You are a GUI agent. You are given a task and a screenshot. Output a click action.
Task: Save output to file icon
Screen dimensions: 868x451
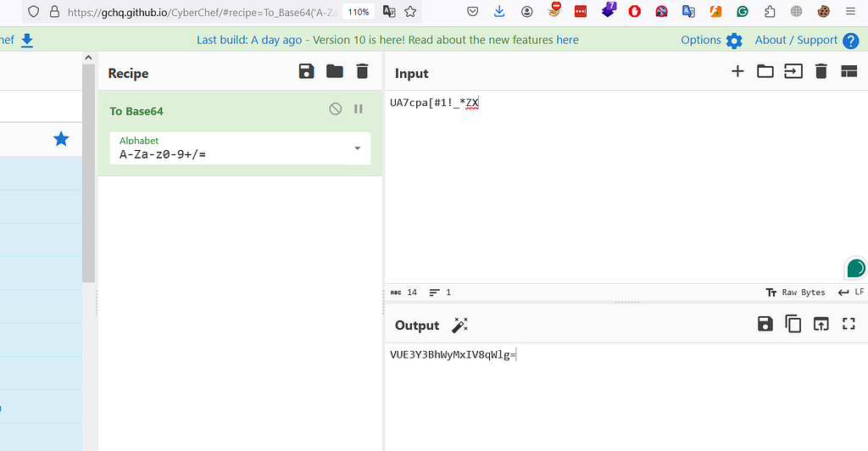[x=765, y=324]
